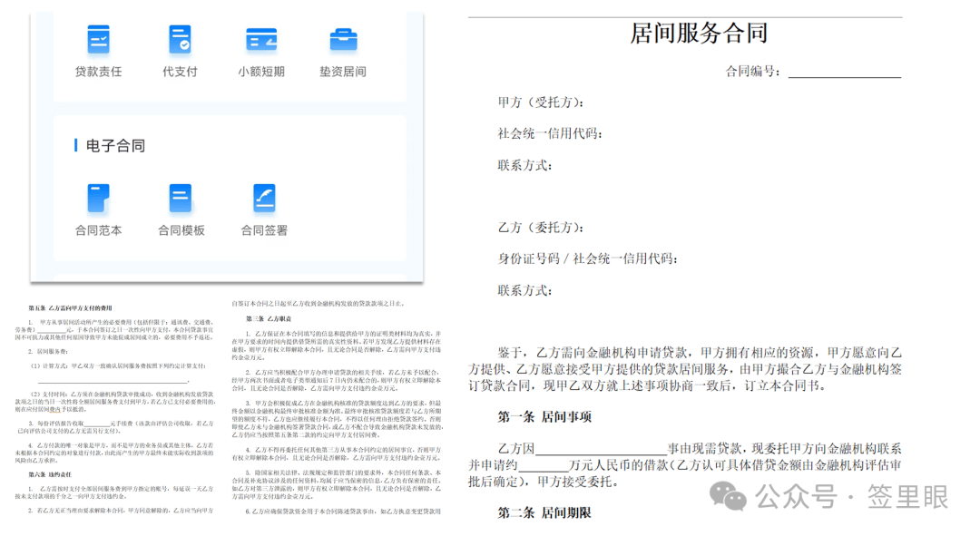
Task: Select the 乙方（委托方） line
Action: (541, 227)
